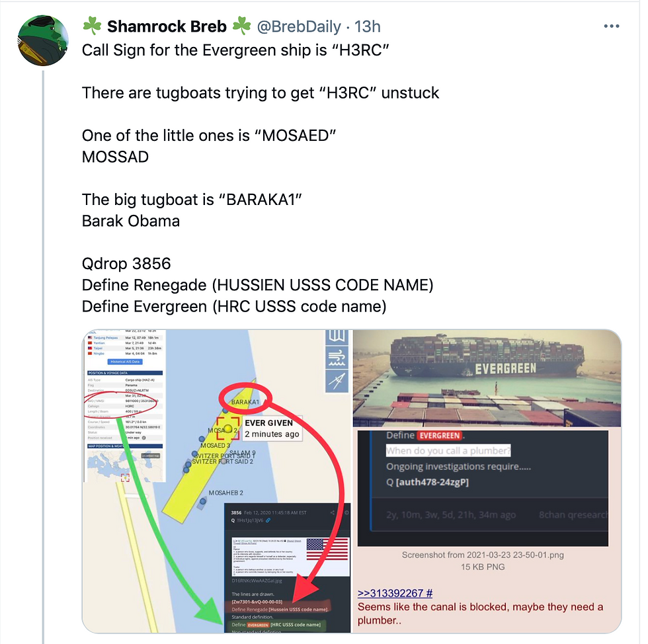This screenshot has width=648, height=644.
Task: Click the wind and waves map layer icon
Action: click(337, 358)
